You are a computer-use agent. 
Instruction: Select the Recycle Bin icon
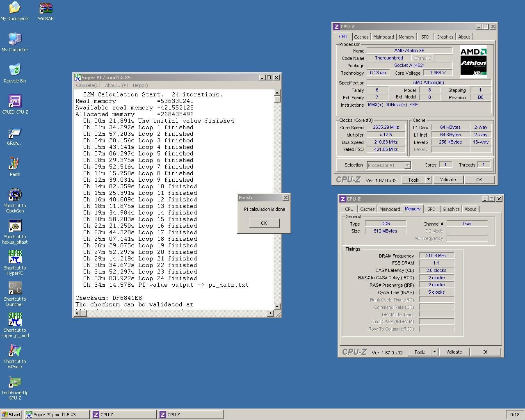[x=15, y=73]
